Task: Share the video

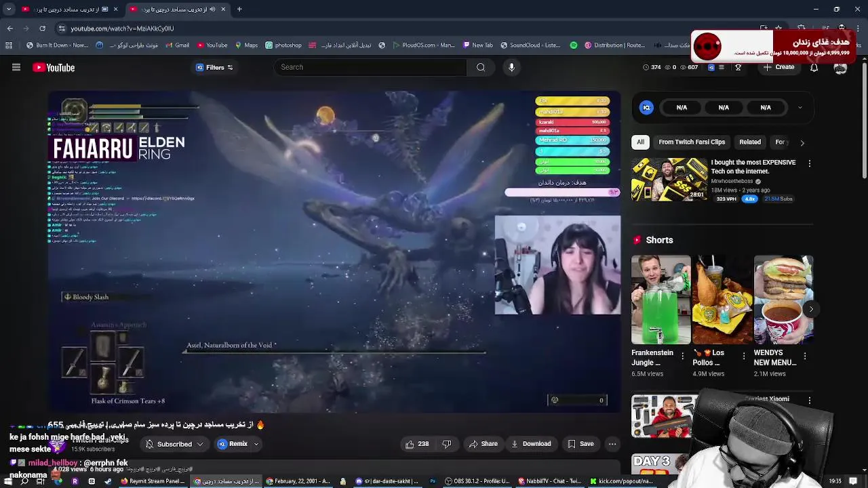Action: pos(484,444)
